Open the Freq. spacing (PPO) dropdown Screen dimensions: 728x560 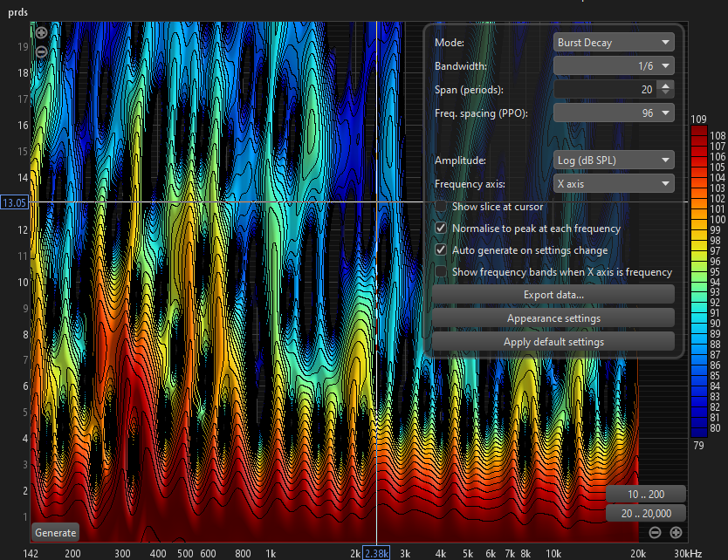tap(614, 113)
